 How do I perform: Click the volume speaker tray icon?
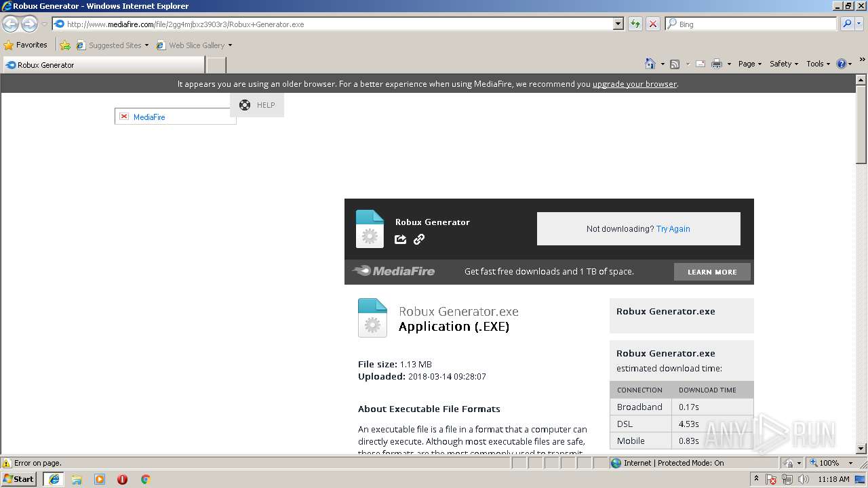point(804,479)
